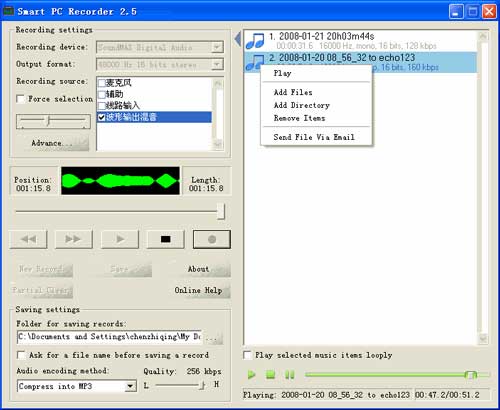Click the recorder's grey play button

pos(120,239)
